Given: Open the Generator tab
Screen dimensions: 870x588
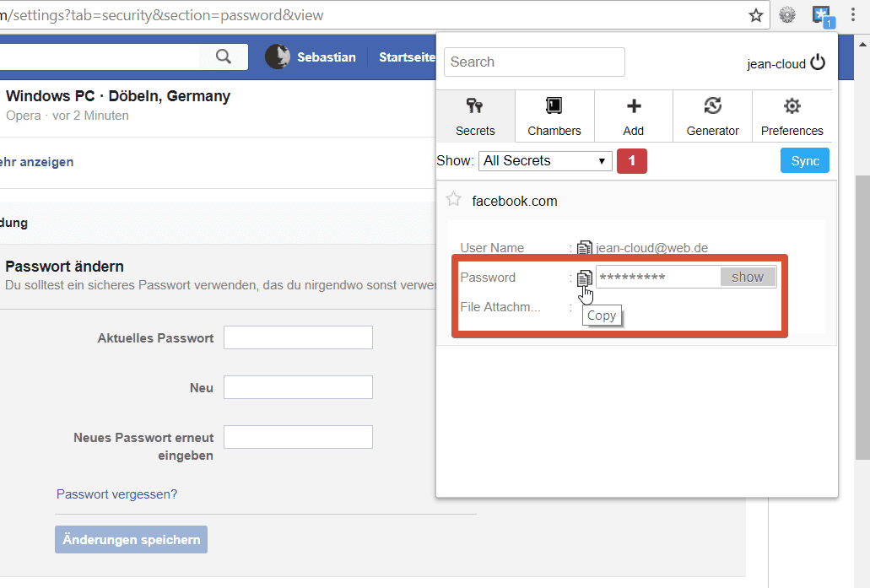Looking at the screenshot, I should coord(712,116).
